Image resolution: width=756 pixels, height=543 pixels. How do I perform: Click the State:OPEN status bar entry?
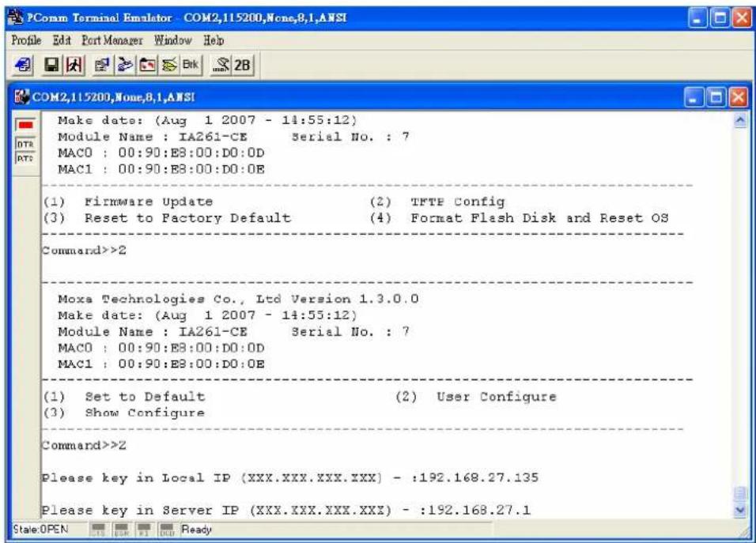[40, 530]
